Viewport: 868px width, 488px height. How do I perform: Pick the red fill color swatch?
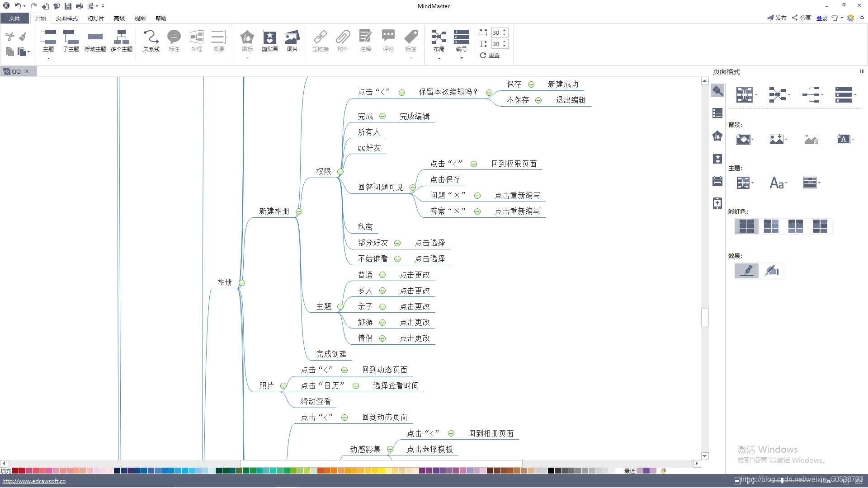22,471
